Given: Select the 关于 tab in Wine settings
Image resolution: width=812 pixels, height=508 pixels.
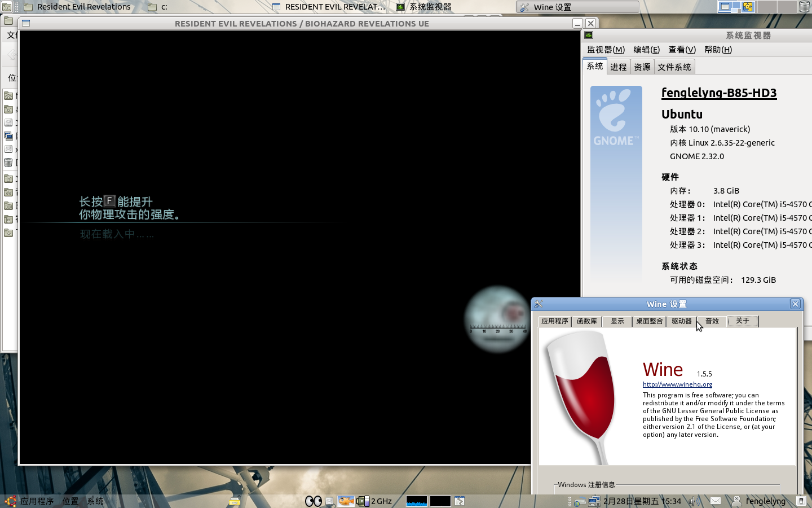Looking at the screenshot, I should coord(743,321).
